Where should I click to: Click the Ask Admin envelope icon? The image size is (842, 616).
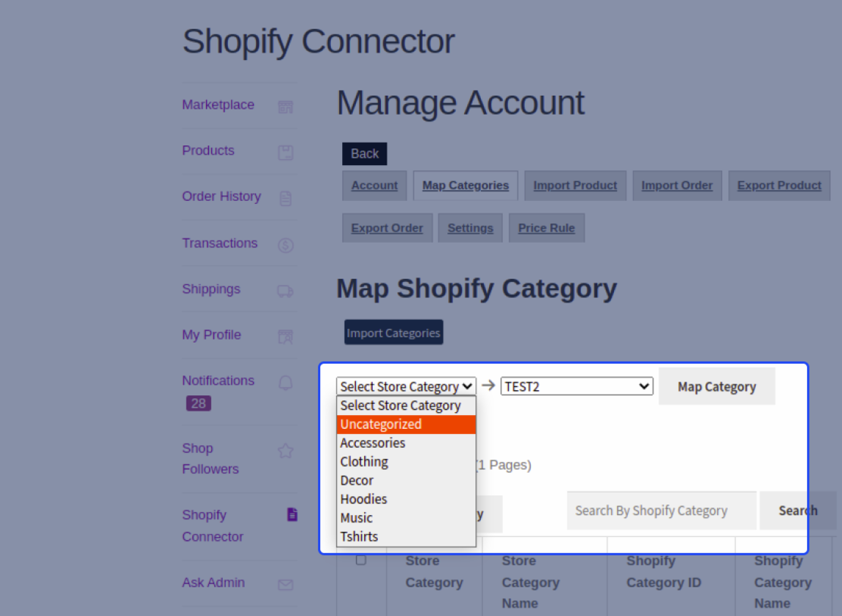[284, 583]
